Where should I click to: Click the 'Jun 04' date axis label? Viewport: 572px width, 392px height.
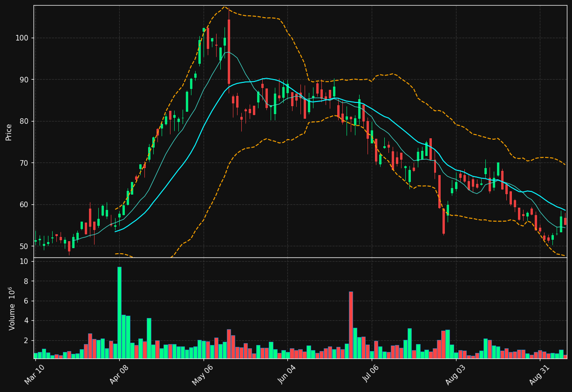coord(287,375)
